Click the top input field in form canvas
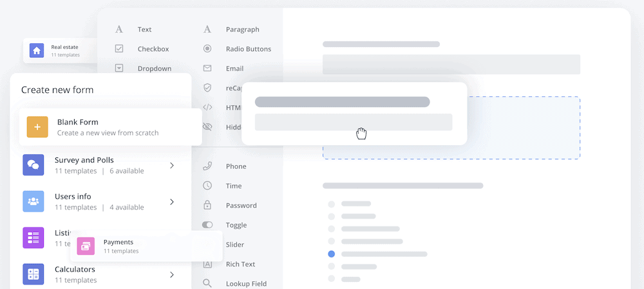Screen dimensions: 644x289 [451, 65]
